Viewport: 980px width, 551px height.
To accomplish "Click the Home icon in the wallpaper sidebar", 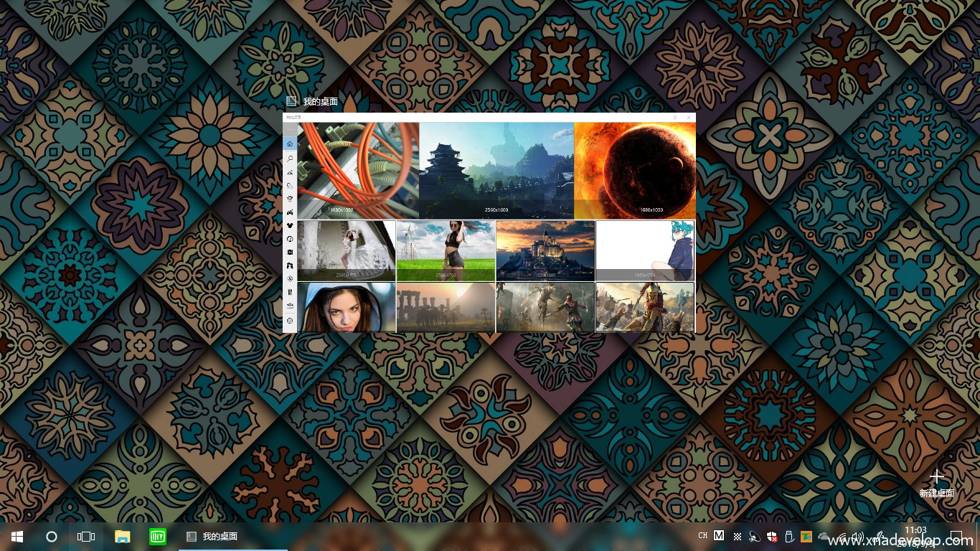I will pyautogui.click(x=290, y=144).
